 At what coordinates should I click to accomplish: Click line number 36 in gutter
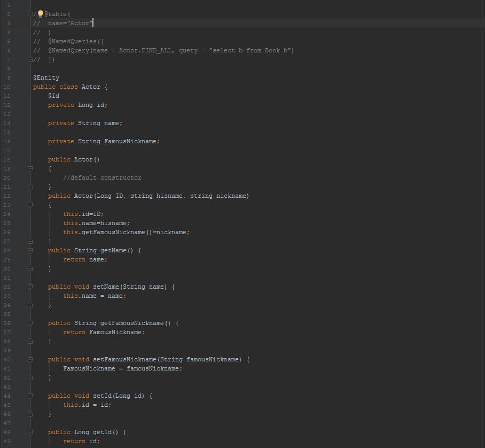[x=7, y=323]
